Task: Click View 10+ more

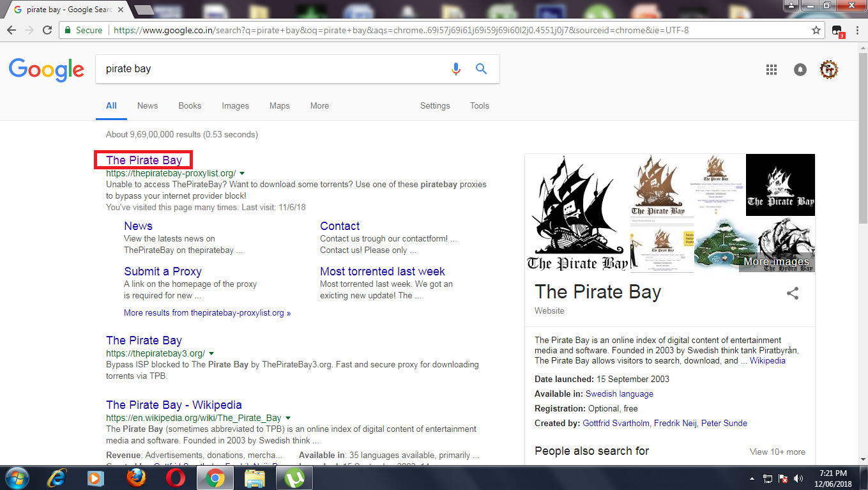Action: [777, 452]
